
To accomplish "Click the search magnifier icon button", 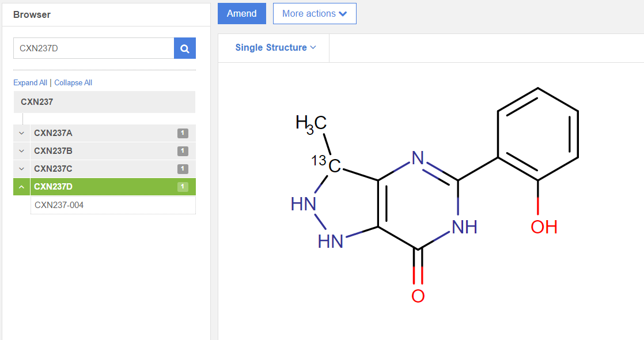I will tap(185, 48).
